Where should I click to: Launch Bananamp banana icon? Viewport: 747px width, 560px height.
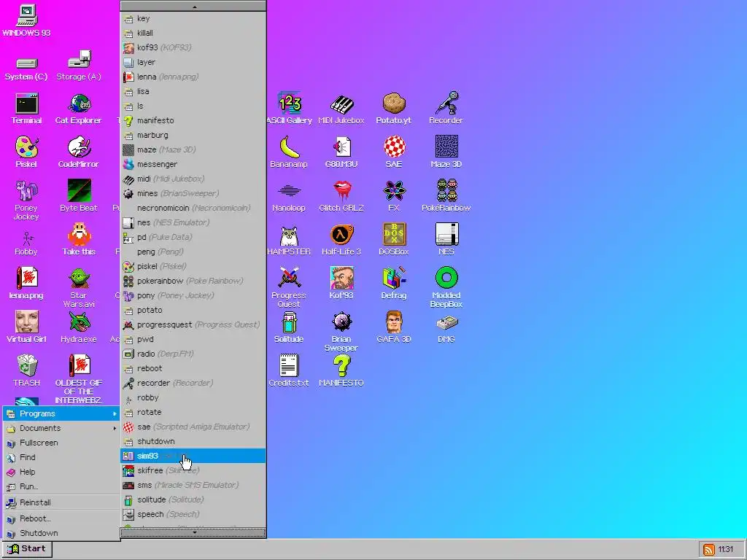click(x=289, y=152)
